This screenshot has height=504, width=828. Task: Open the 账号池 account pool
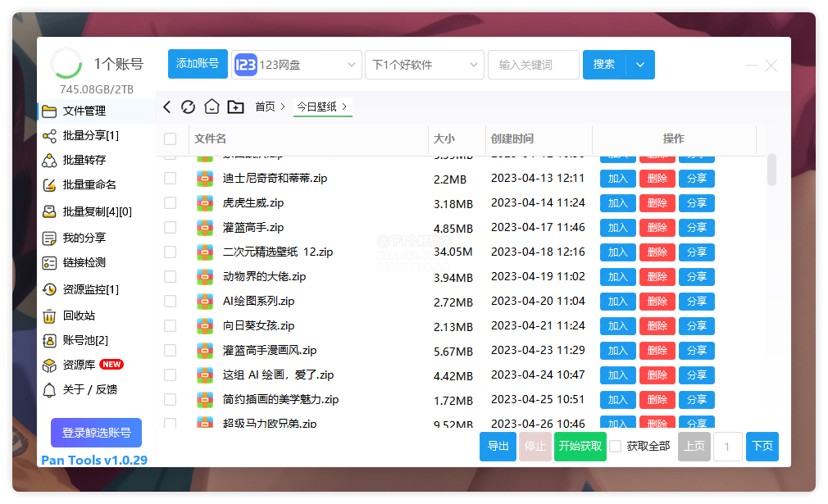(74, 340)
